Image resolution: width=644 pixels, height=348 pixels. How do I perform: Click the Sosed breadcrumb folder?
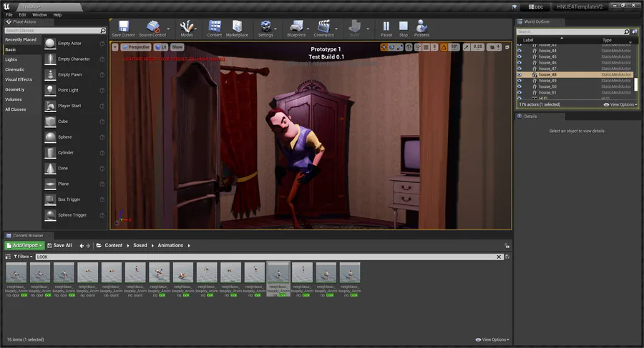(x=140, y=245)
